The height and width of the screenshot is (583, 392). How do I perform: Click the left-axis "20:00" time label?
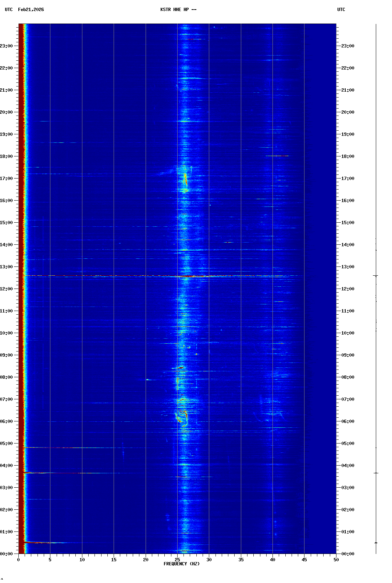point(6,112)
